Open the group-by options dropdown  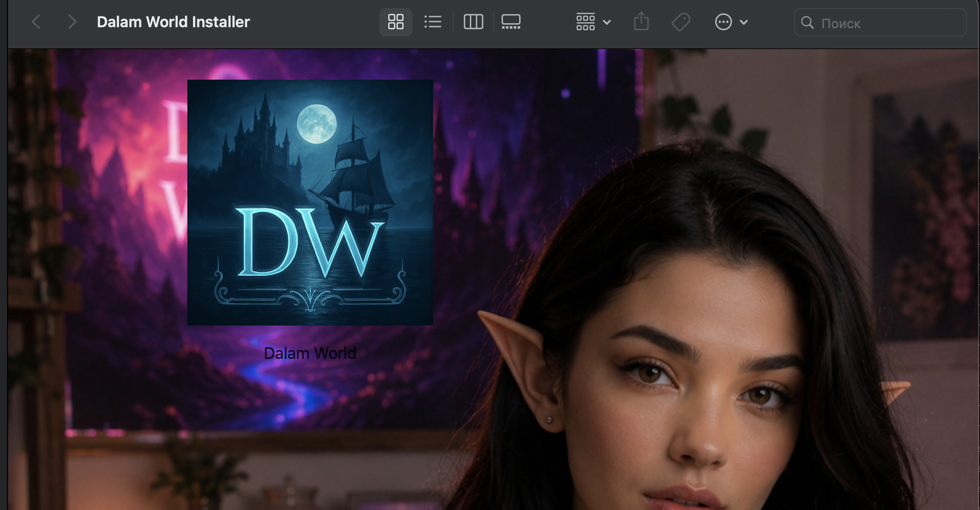(x=593, y=22)
